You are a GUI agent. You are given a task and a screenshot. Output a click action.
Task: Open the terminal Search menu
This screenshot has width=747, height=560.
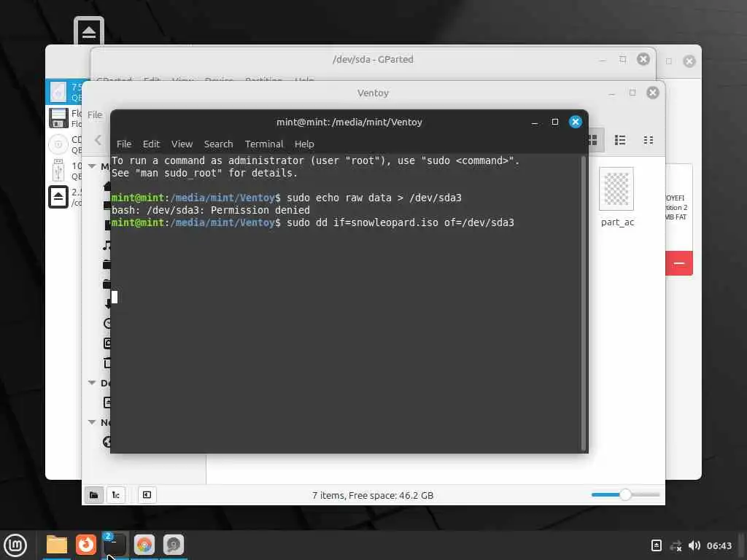(x=218, y=144)
